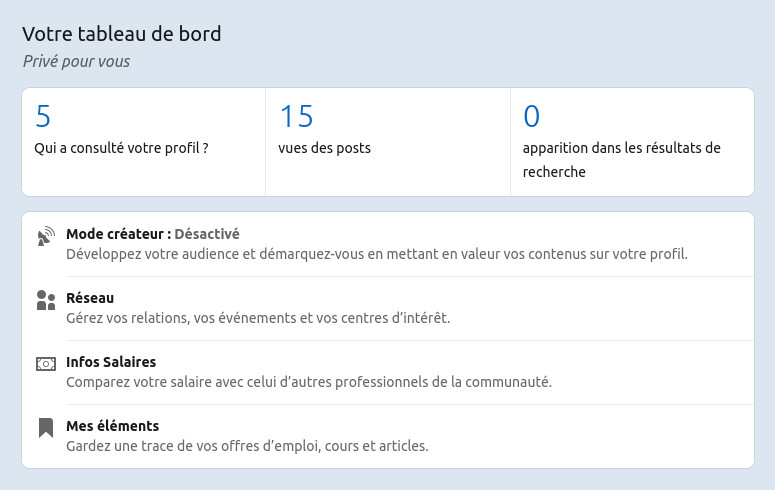775x490 pixels.
Task: Click "Gérez vos relations" description text
Action: [x=258, y=318]
